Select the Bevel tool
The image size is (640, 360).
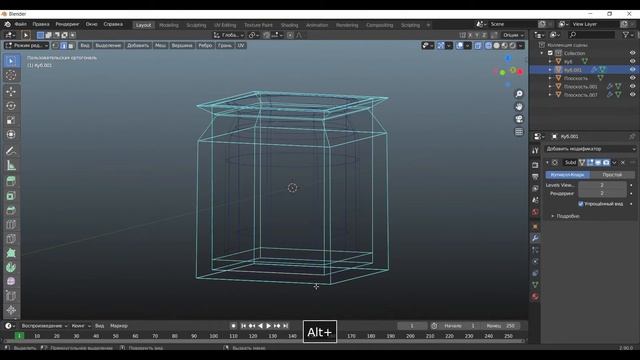click(11, 210)
